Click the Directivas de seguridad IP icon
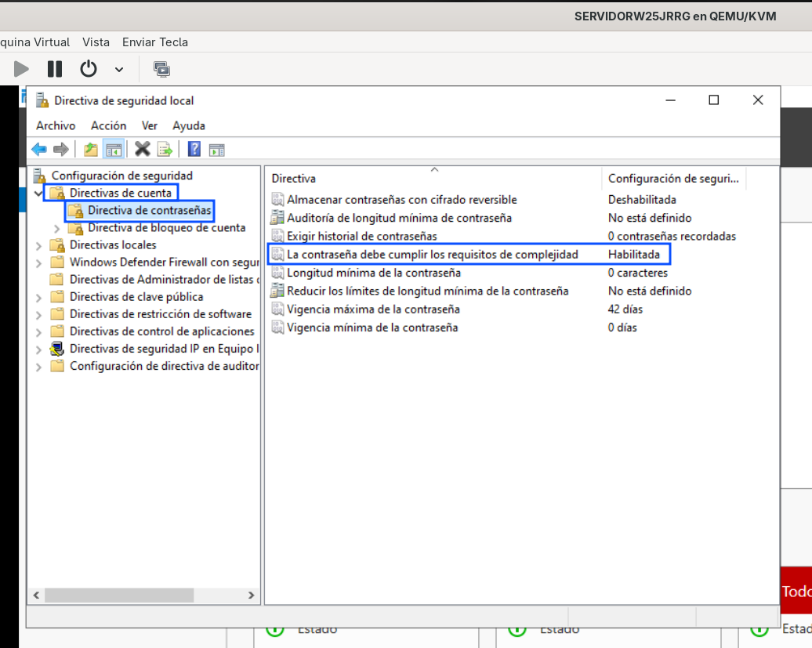 pos(57,349)
